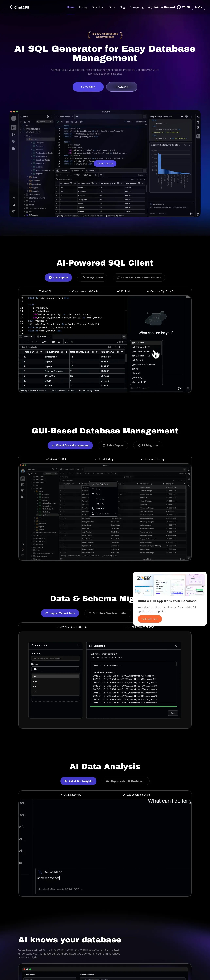Image resolution: width=210 pixels, height=980 pixels.
Task: Click the Discord icon in the header
Action: (150, 7)
